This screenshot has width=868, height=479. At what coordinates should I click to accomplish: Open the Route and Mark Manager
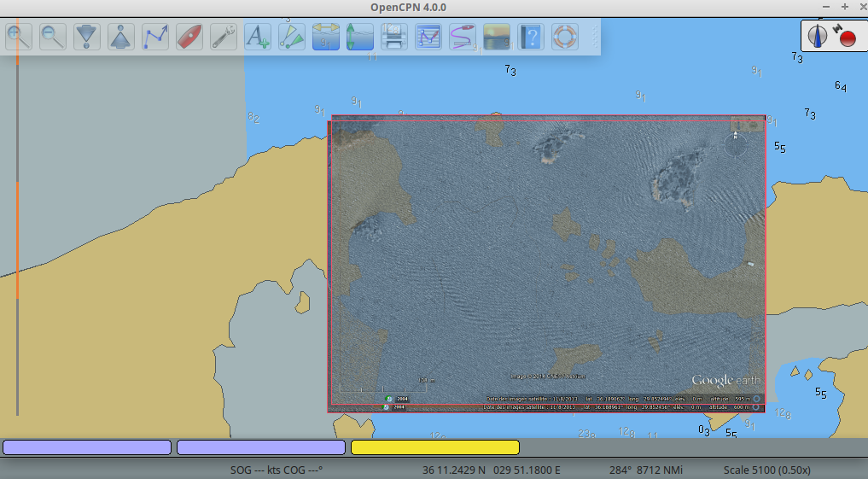pyautogui.click(x=428, y=37)
